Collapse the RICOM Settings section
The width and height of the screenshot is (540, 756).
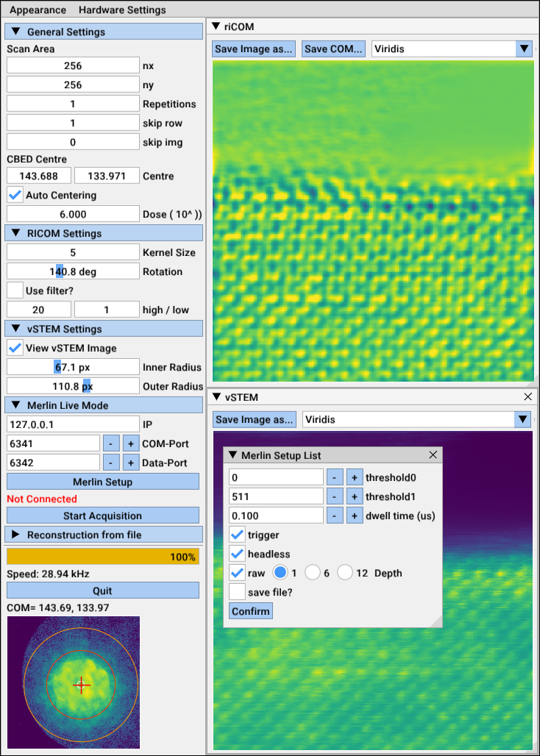tap(104, 233)
